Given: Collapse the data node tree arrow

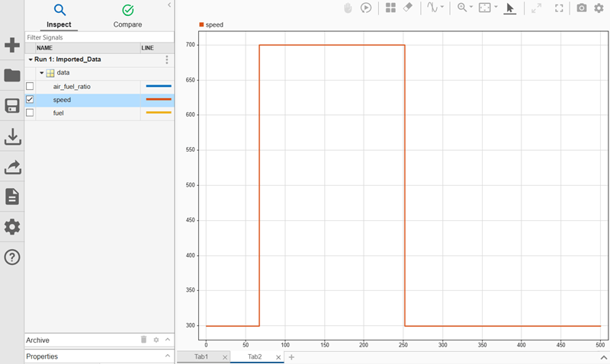Looking at the screenshot, I should (42, 72).
